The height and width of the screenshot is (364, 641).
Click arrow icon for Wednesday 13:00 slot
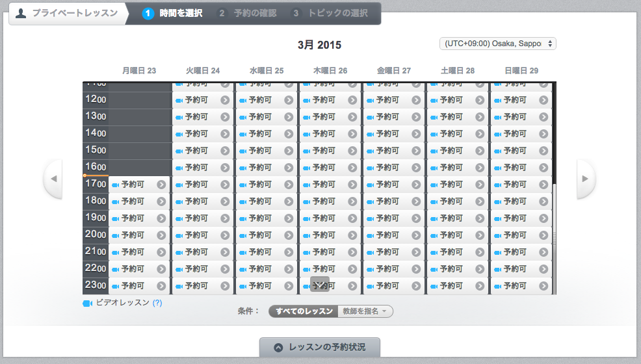(x=289, y=117)
